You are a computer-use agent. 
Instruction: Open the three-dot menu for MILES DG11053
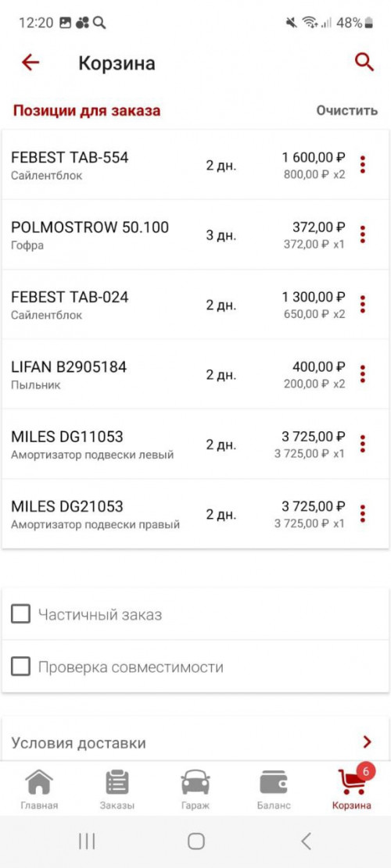coord(363,444)
